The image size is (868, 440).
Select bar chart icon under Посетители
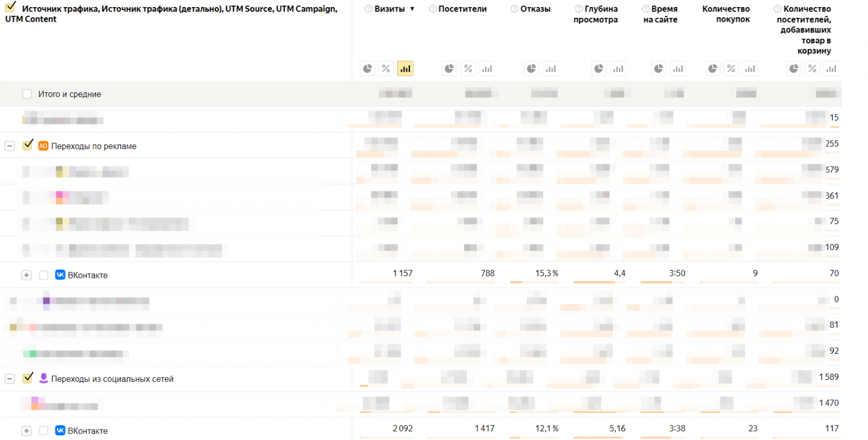coord(487,68)
